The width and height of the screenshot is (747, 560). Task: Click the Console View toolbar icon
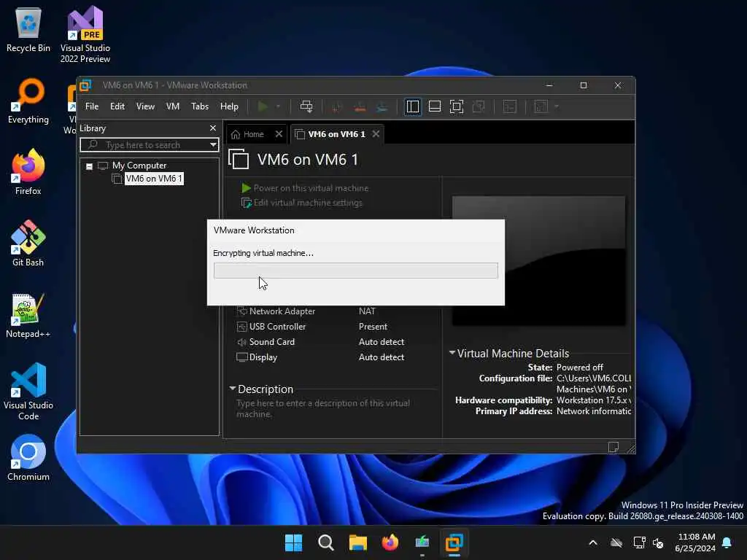[510, 106]
